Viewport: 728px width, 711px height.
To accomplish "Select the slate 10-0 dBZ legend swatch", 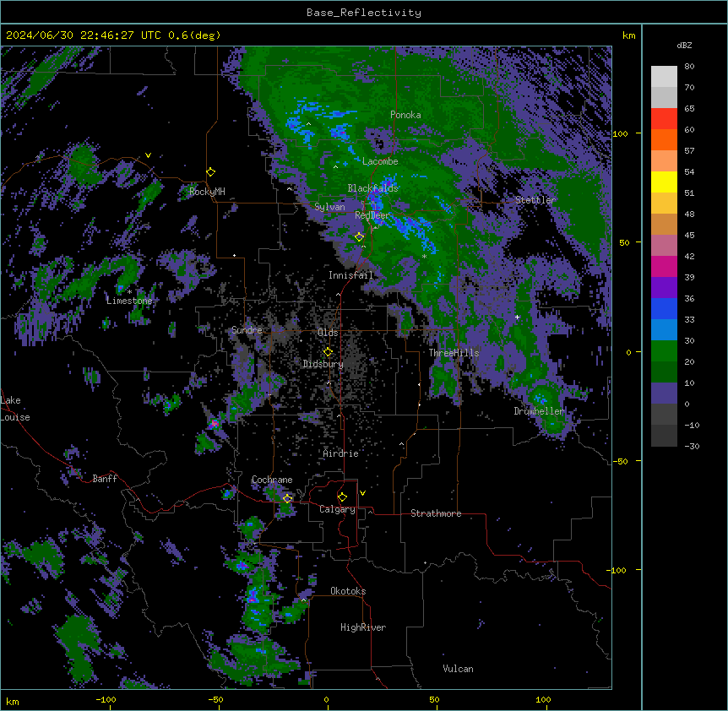I will click(664, 393).
